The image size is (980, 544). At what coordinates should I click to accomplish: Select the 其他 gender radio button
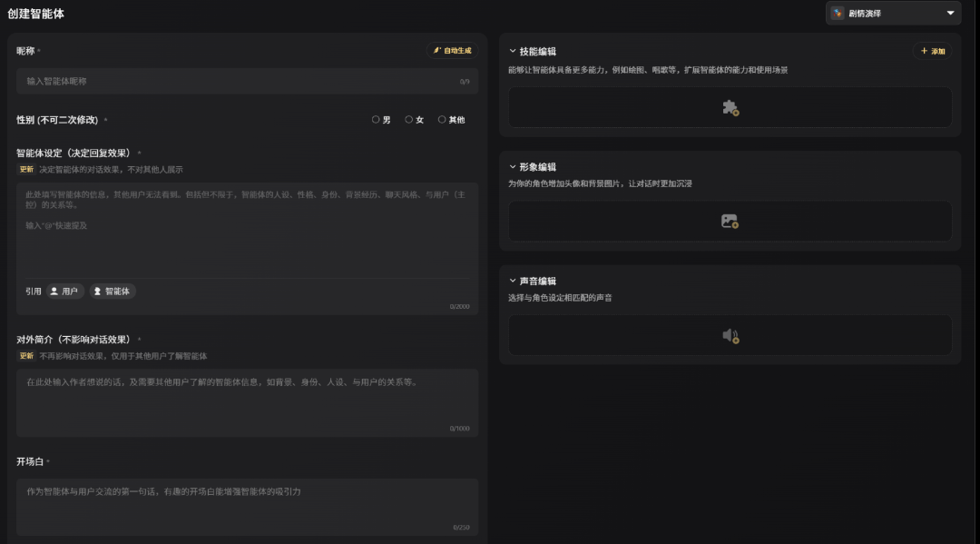click(x=443, y=120)
